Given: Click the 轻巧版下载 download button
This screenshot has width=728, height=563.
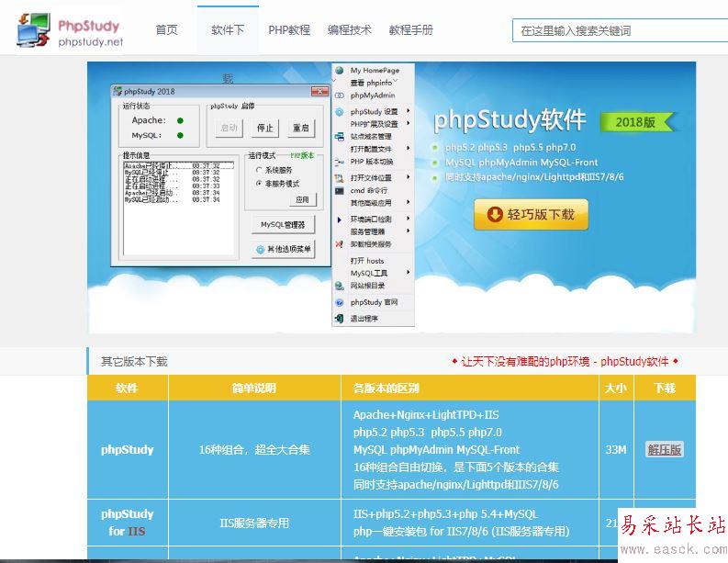Looking at the screenshot, I should (532, 215).
